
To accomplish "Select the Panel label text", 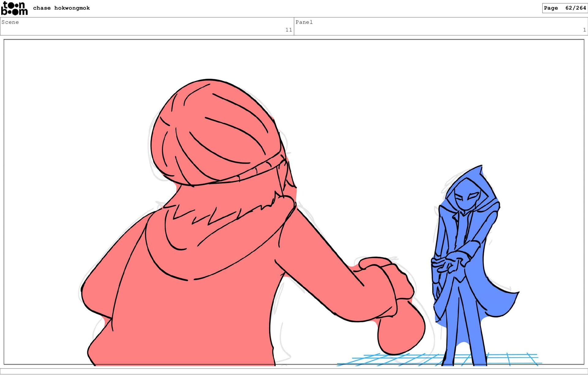I will pyautogui.click(x=304, y=22).
